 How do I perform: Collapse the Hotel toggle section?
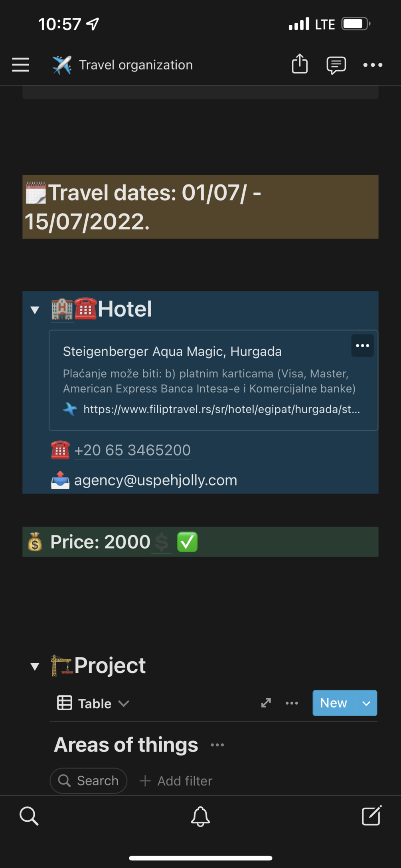pos(35,310)
